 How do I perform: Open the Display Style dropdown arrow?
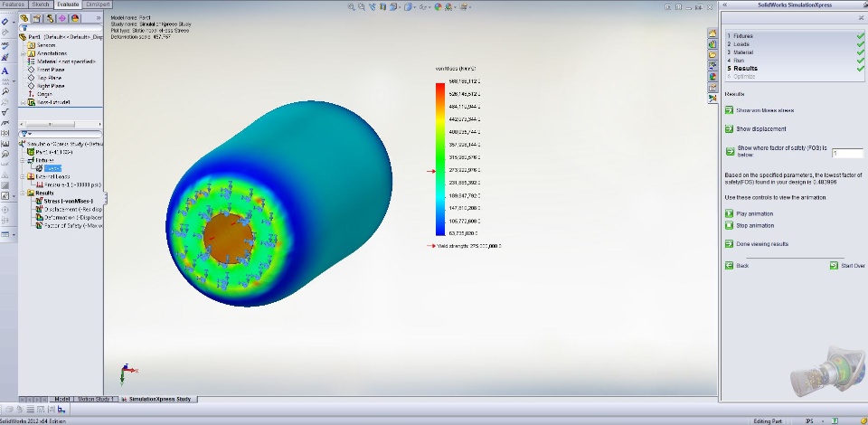[414, 7]
